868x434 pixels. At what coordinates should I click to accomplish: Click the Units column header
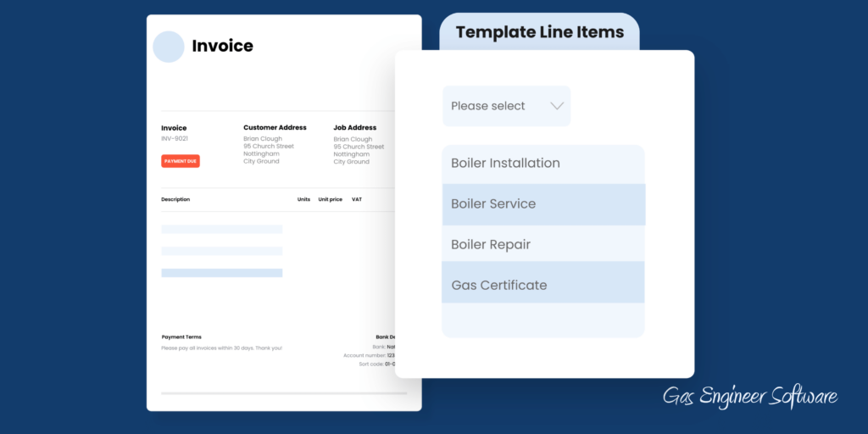coord(303,199)
